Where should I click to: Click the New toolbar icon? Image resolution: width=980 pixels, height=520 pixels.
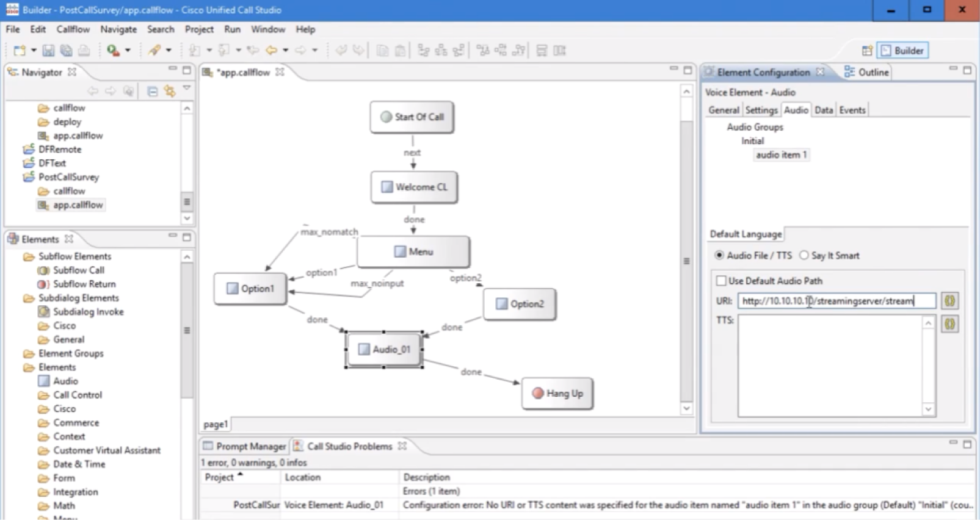(x=20, y=51)
